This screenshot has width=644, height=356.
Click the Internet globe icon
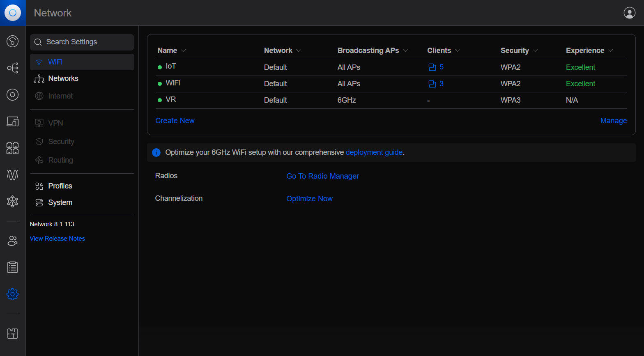(x=39, y=96)
